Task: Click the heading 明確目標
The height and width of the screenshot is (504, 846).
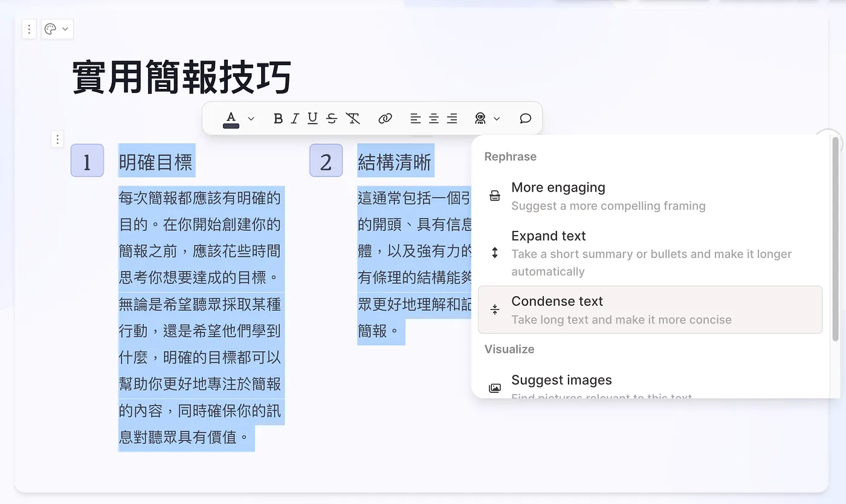Action: click(x=156, y=161)
